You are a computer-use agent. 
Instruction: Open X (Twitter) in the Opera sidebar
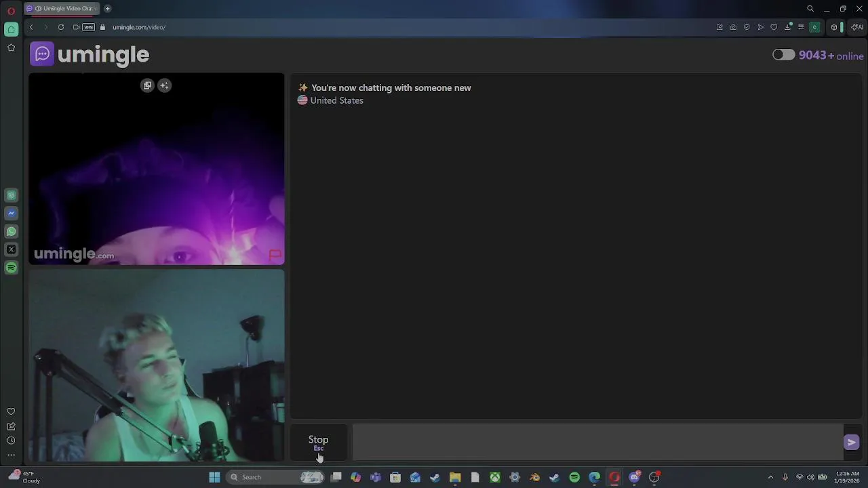11,249
